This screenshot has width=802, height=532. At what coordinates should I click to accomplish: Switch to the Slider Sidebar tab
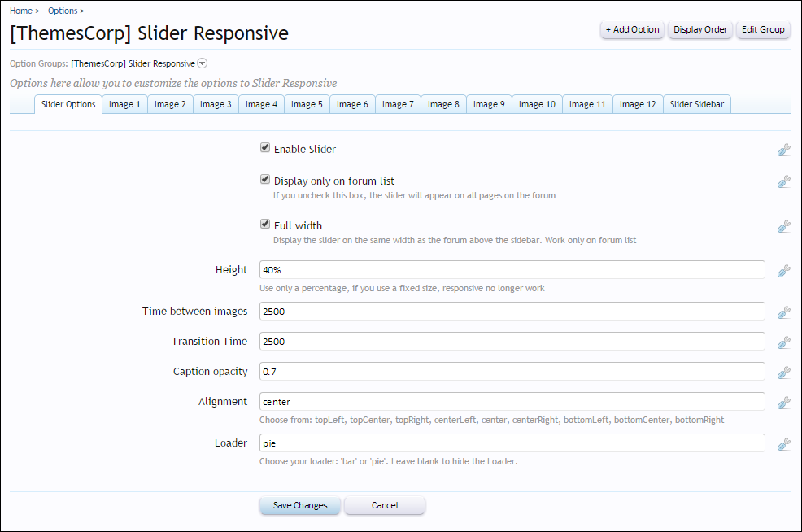[x=697, y=104]
